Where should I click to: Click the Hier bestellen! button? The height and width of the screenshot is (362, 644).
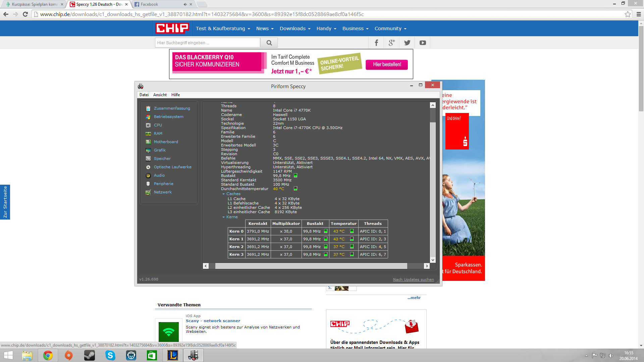(387, 64)
